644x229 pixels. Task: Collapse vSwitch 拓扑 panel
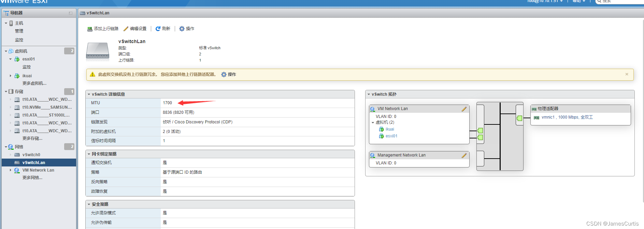pos(369,94)
